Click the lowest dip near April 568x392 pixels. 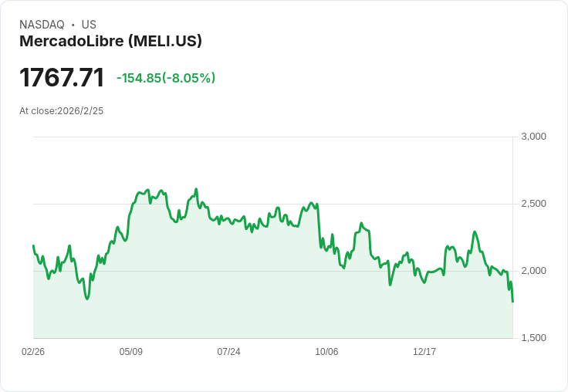coord(87,299)
